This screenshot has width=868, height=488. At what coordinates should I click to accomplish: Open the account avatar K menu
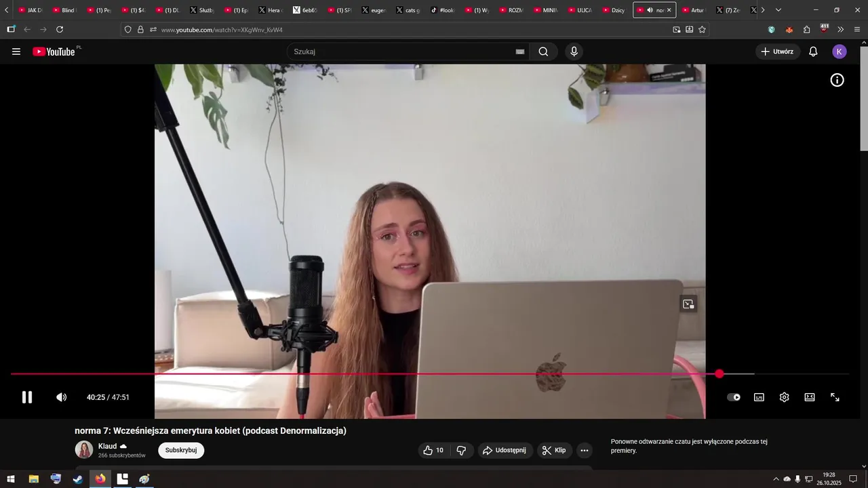tap(840, 52)
